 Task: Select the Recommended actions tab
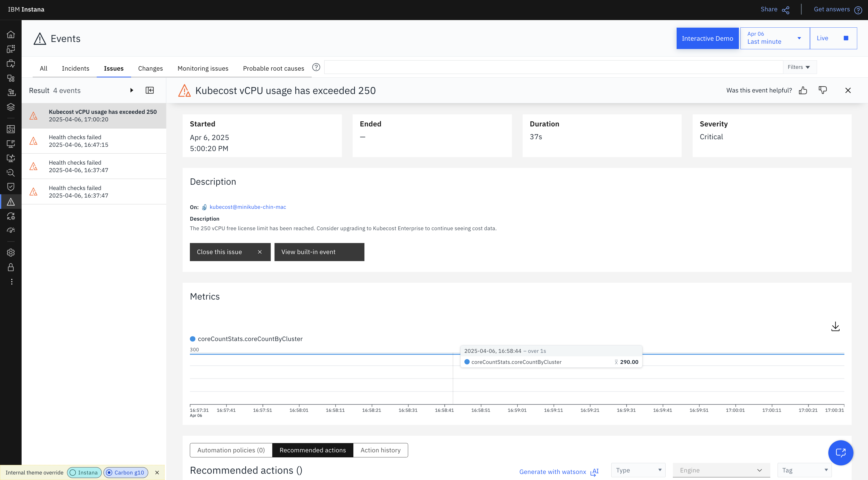(312, 450)
